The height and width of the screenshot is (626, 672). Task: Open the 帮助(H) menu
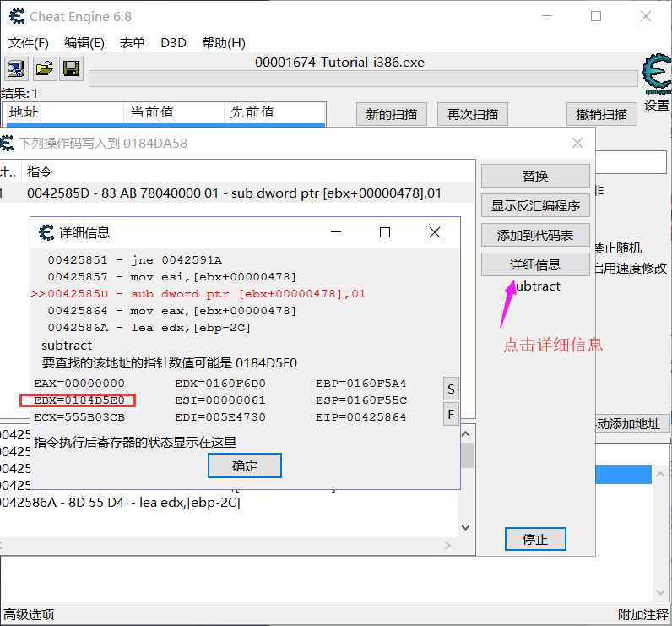pos(224,43)
